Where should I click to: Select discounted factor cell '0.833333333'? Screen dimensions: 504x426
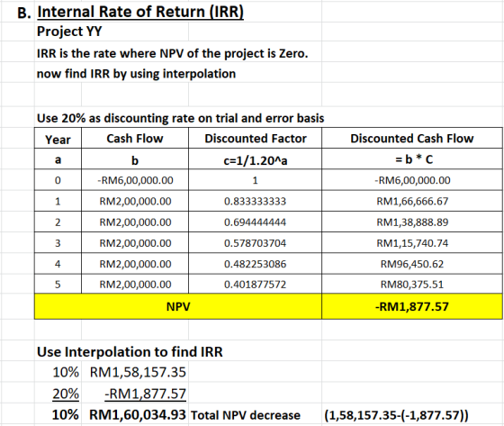255,201
